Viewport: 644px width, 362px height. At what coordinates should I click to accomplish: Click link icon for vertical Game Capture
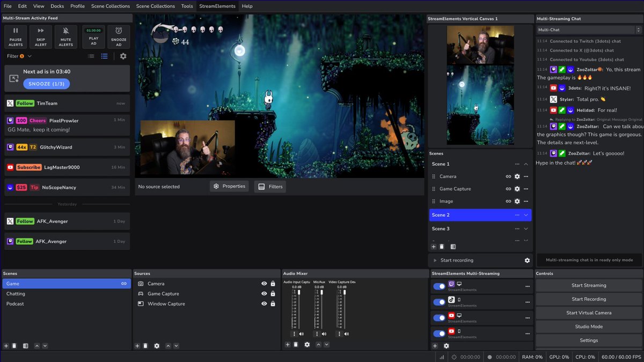tap(508, 189)
